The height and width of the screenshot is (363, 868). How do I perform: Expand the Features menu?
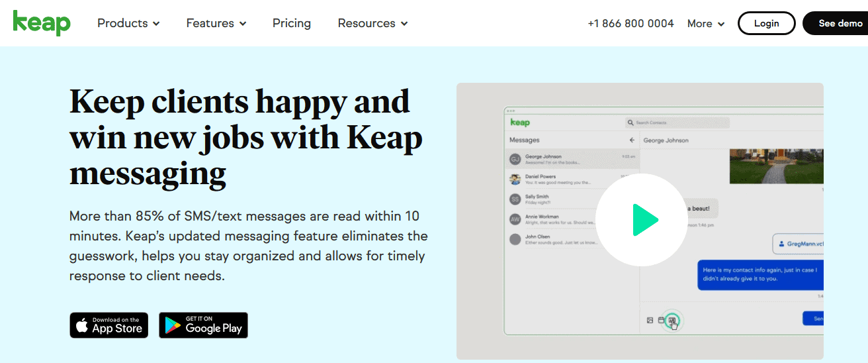tap(216, 23)
